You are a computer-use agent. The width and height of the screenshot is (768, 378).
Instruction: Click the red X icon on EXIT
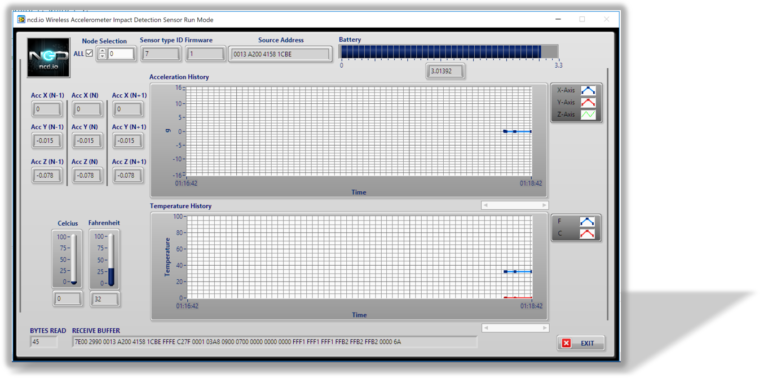coord(567,343)
